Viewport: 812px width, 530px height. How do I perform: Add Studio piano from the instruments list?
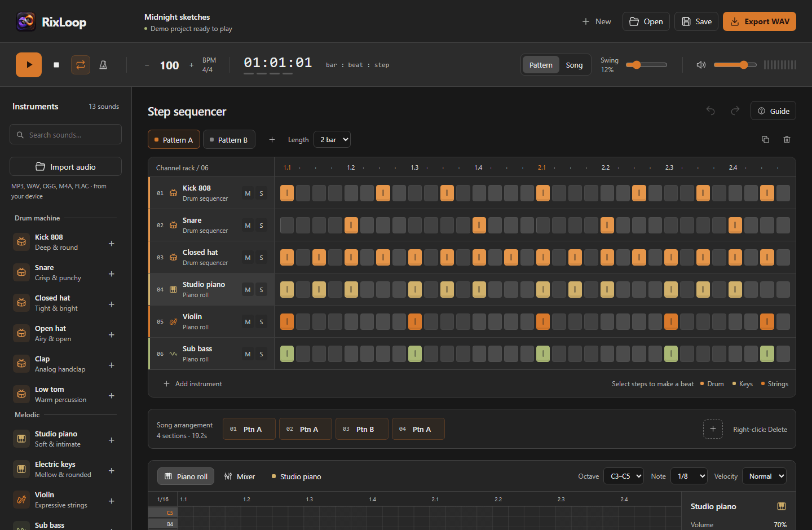coord(112,440)
